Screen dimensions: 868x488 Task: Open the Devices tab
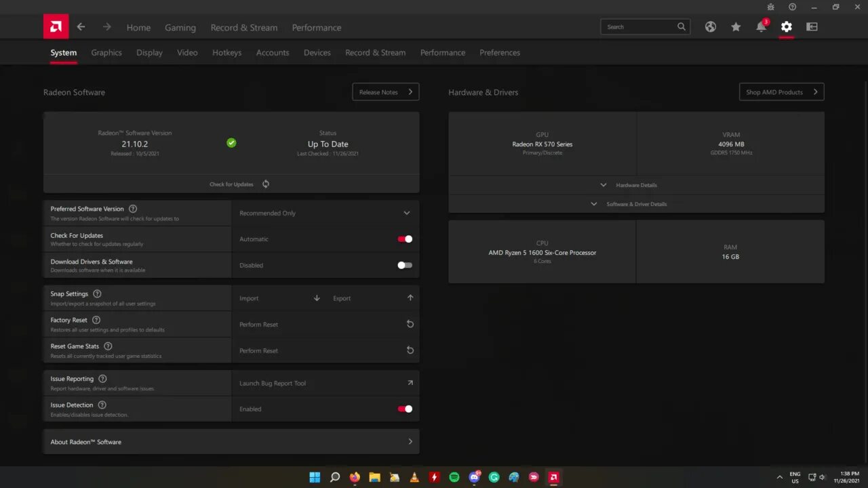coord(317,53)
